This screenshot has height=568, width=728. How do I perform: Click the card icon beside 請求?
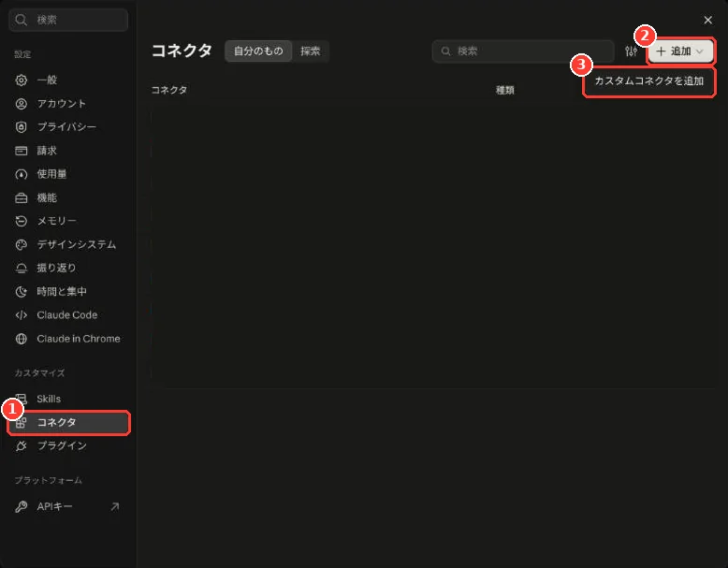[x=22, y=151]
